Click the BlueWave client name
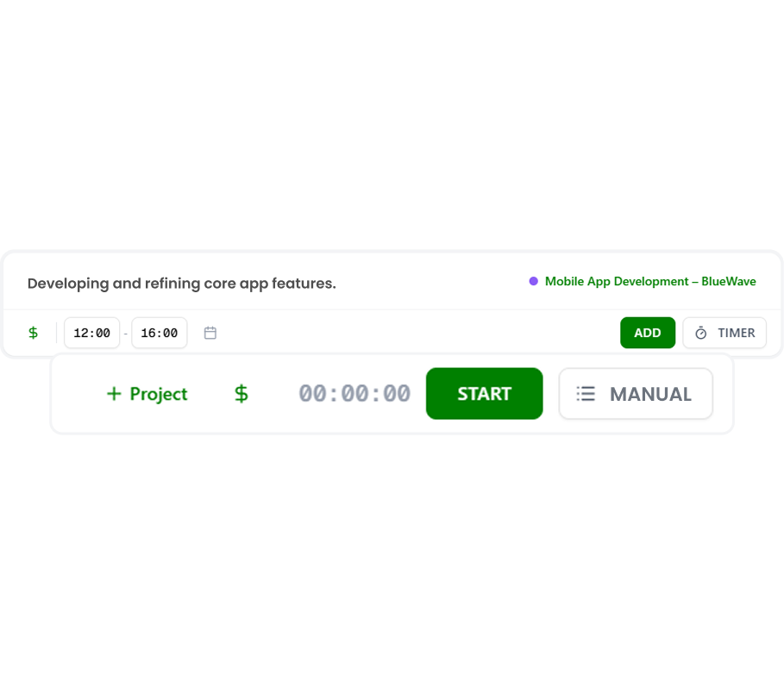Screen dimensions: 784x687 pyautogui.click(x=729, y=281)
